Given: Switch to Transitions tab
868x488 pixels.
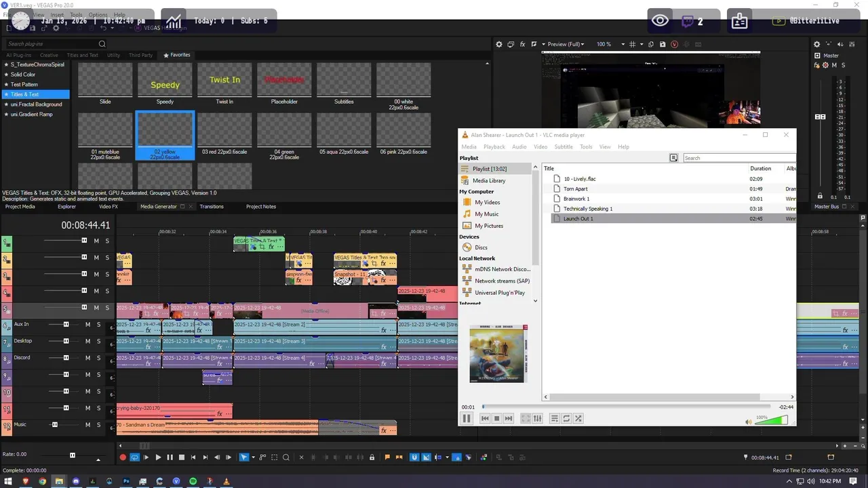Looking at the screenshot, I should click(212, 207).
